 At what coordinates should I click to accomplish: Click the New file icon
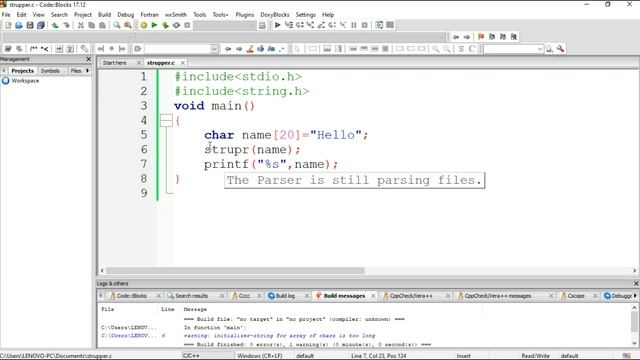8,25
